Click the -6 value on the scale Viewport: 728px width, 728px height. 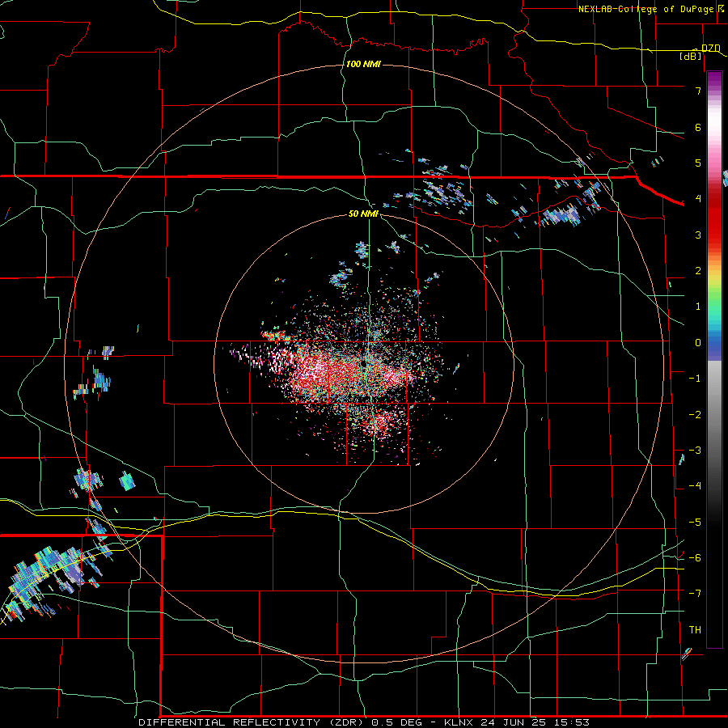[x=695, y=557]
